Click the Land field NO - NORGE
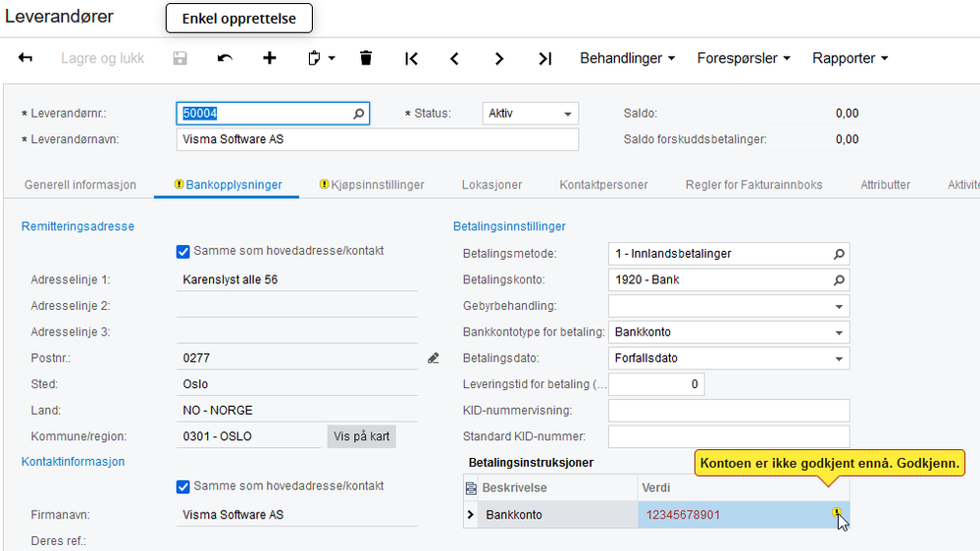The width and height of the screenshot is (980, 551). pyautogui.click(x=297, y=411)
